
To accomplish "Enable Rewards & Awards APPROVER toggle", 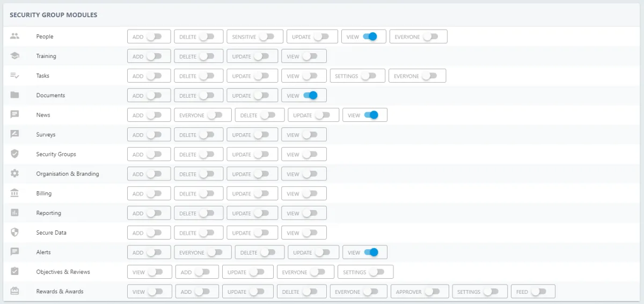I will [432, 292].
